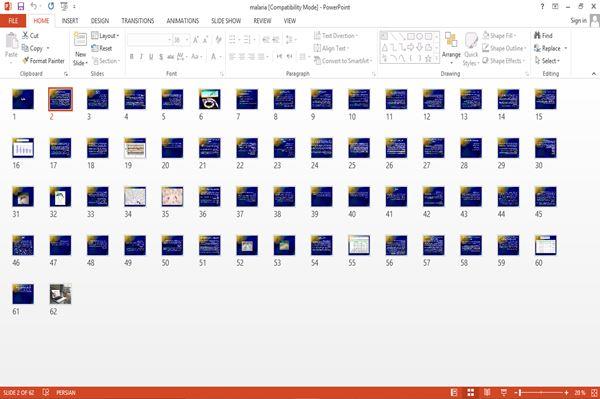Image resolution: width=600 pixels, height=399 pixels.
Task: Switch to the DESIGN tab
Action: 100,21
